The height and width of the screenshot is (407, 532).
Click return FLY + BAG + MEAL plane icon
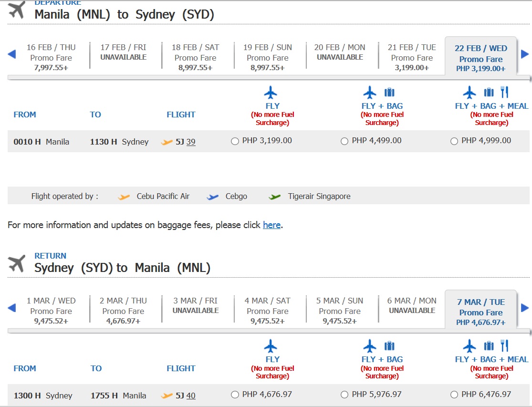click(469, 346)
